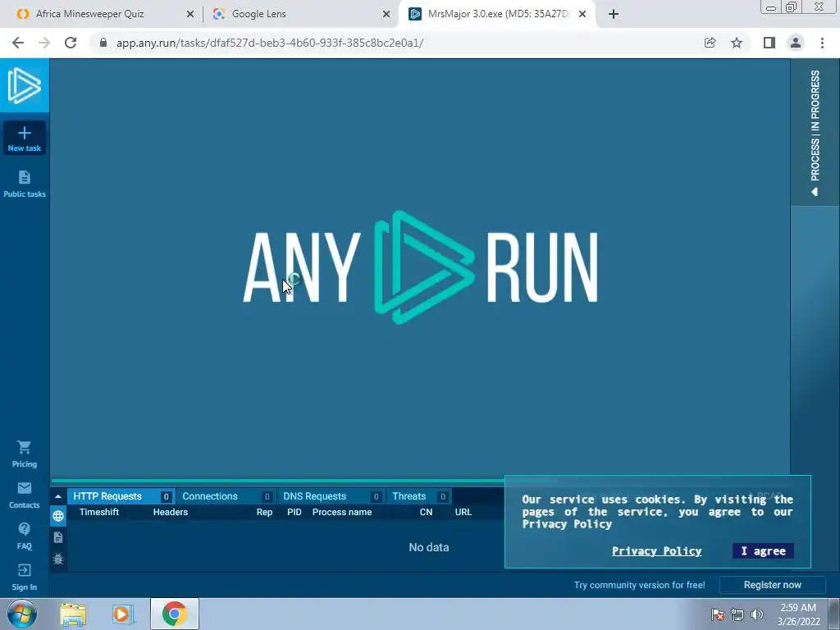840x630 pixels.
Task: Click Try community version for free
Action: coord(640,585)
